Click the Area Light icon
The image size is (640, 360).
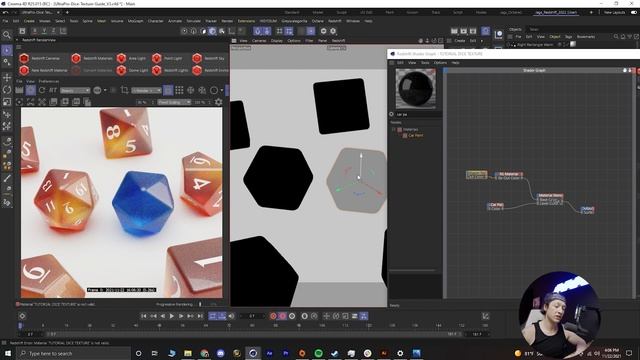point(121,58)
